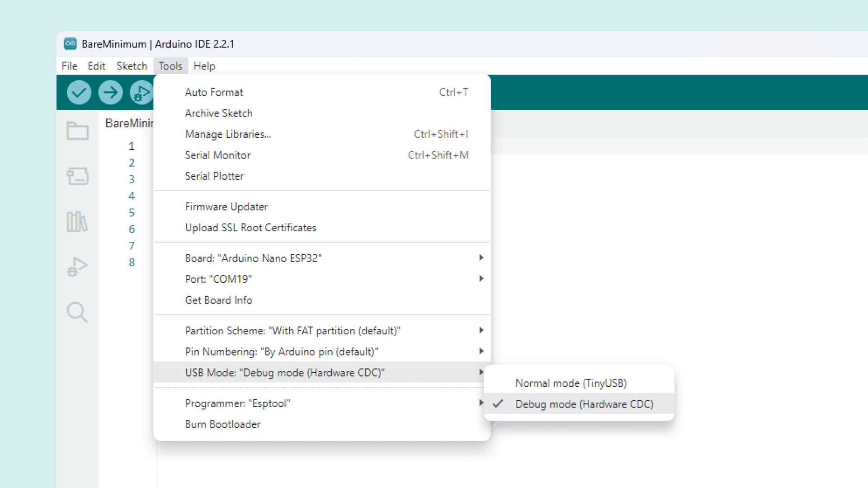The image size is (868, 488).
Task: Select Normal mode (TinyUSB) option
Action: [x=571, y=383]
